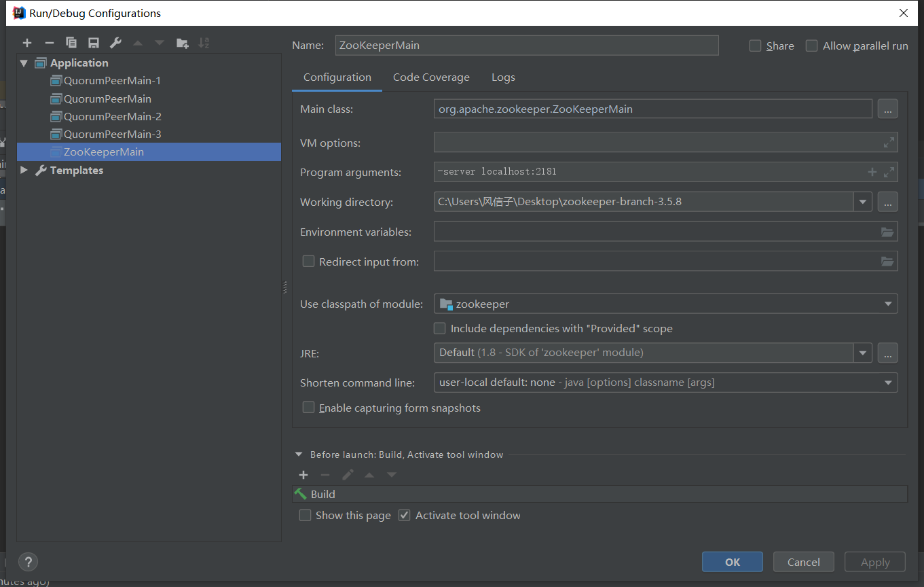Enable Allow parallel run checkbox
Viewport: 924px width, 587px height.
pyautogui.click(x=811, y=46)
